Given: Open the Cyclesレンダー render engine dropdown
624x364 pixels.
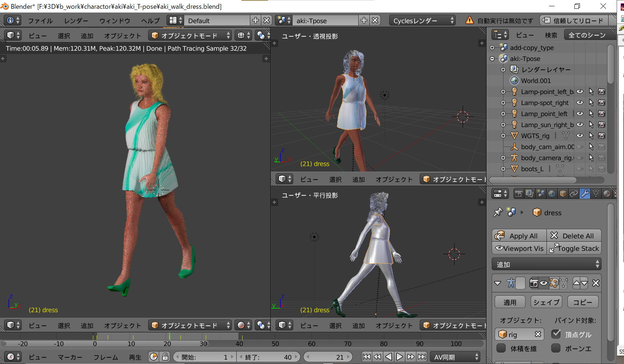Looking at the screenshot, I should pyautogui.click(x=422, y=21).
